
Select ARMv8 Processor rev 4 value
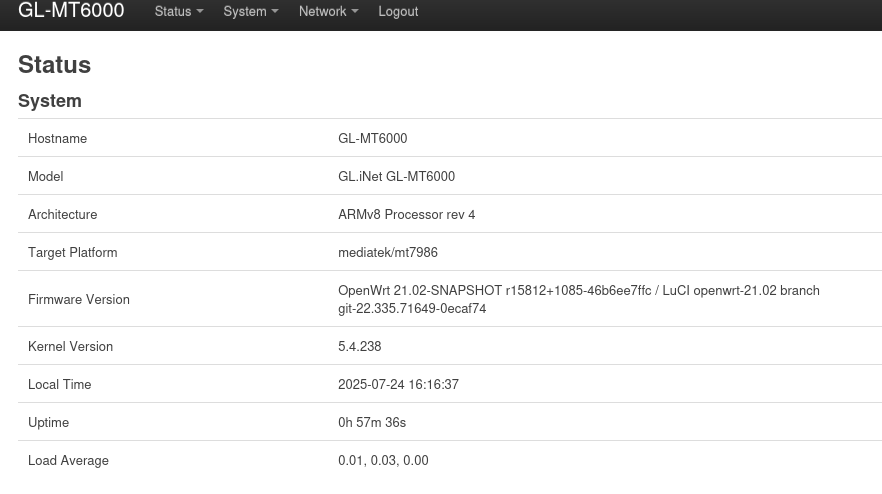point(407,214)
